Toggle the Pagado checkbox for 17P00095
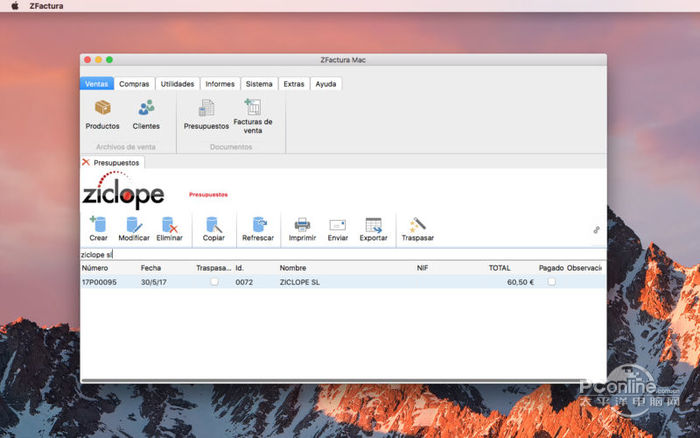This screenshot has width=700, height=438. 551,283
